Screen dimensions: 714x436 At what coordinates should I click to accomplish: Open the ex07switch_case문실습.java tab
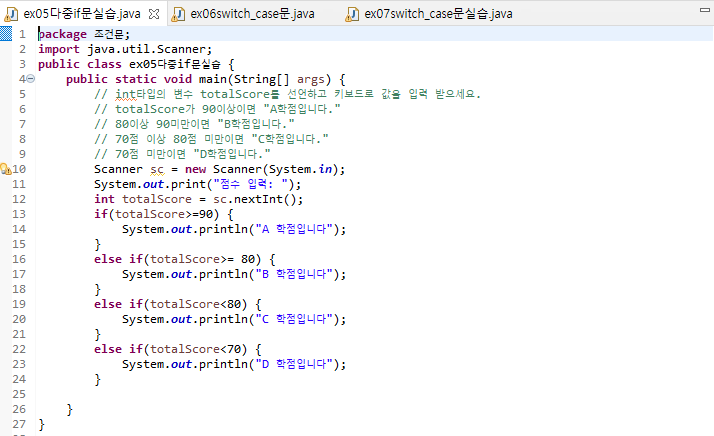point(438,14)
